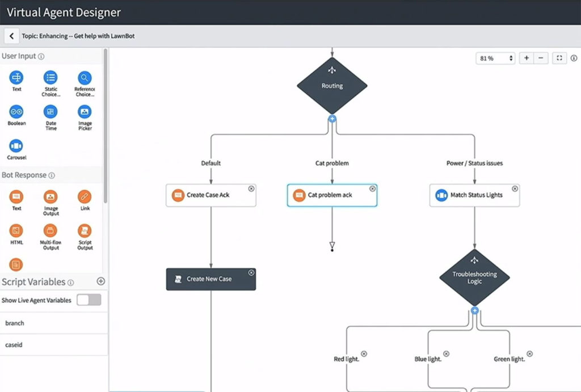Expand the Script Variables section with plus

[100, 281]
